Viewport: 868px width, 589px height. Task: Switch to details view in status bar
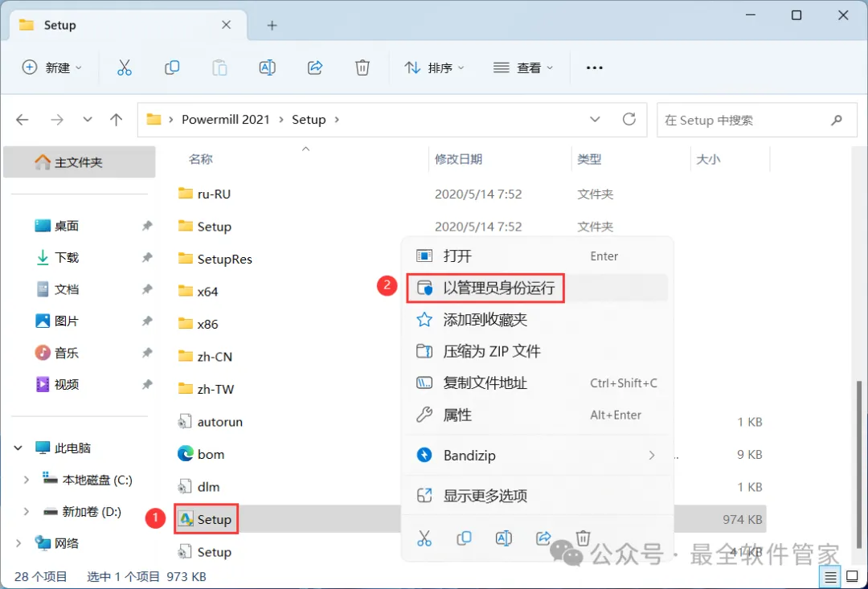830,578
